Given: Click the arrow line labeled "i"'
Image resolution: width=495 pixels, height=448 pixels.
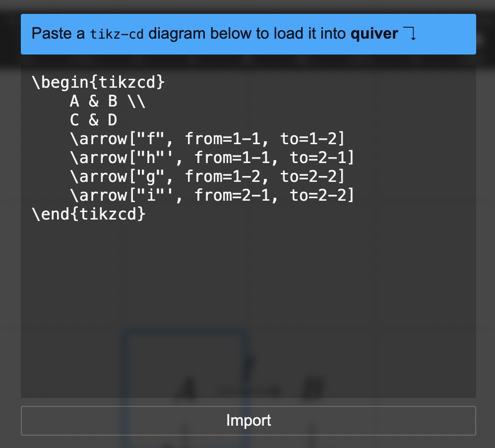Looking at the screenshot, I should coord(212,195).
